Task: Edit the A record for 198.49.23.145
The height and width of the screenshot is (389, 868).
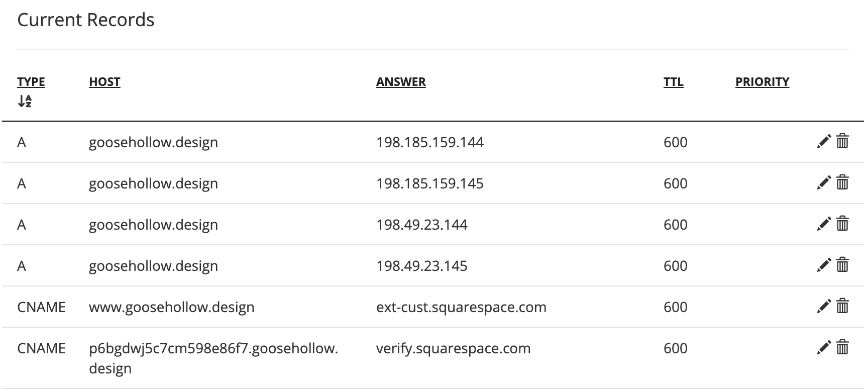Action: coord(824,265)
